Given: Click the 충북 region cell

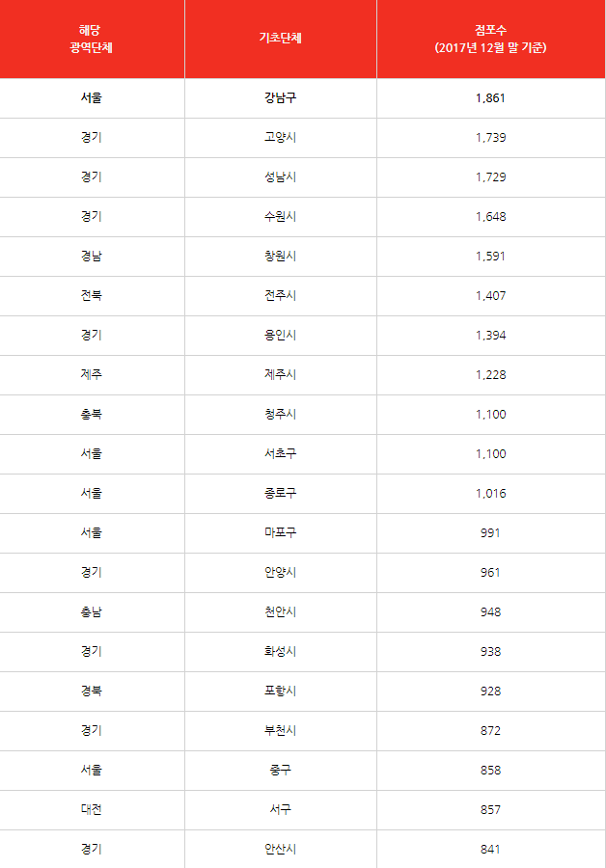Looking at the screenshot, I should click(x=92, y=414).
